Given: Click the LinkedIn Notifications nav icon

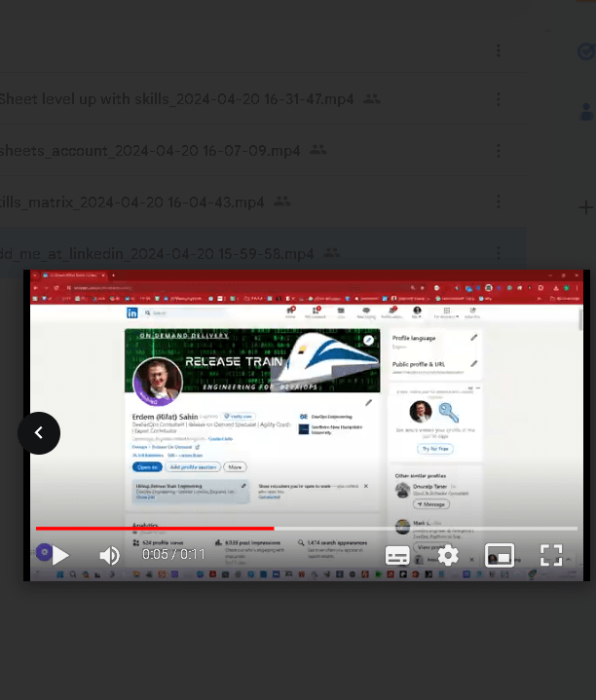Looking at the screenshot, I should coord(391,313).
